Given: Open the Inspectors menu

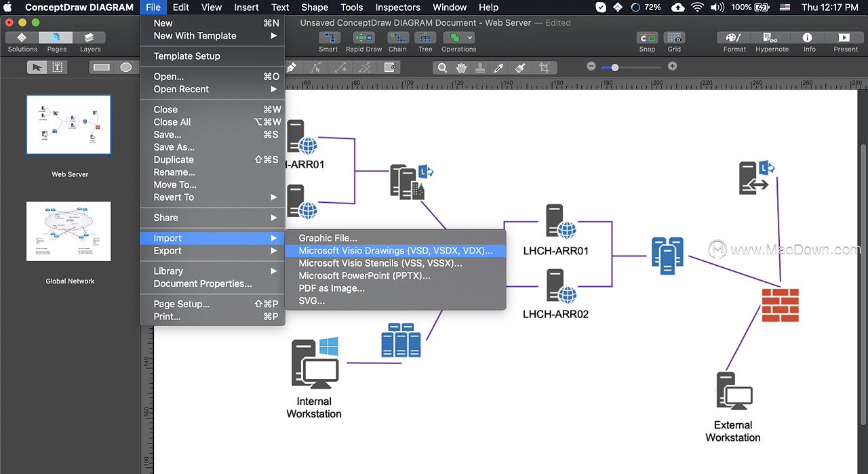Looking at the screenshot, I should point(398,7).
